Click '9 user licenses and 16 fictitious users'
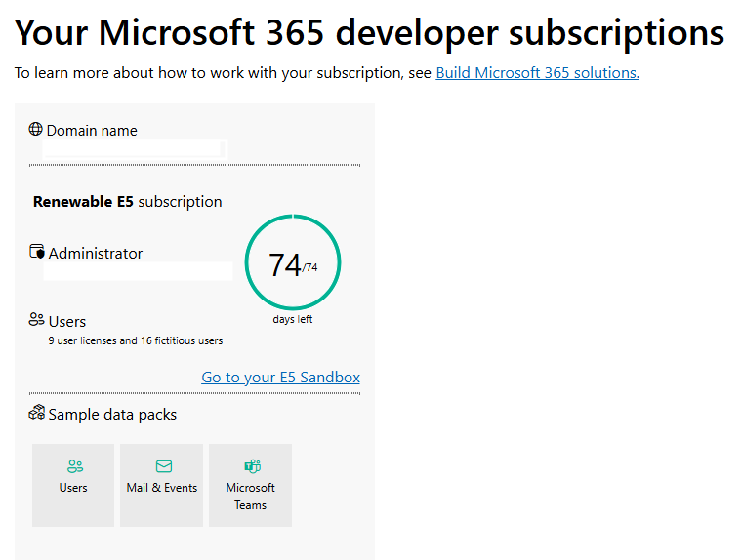Screen dimensions: 742x560 pyautogui.click(x=136, y=340)
